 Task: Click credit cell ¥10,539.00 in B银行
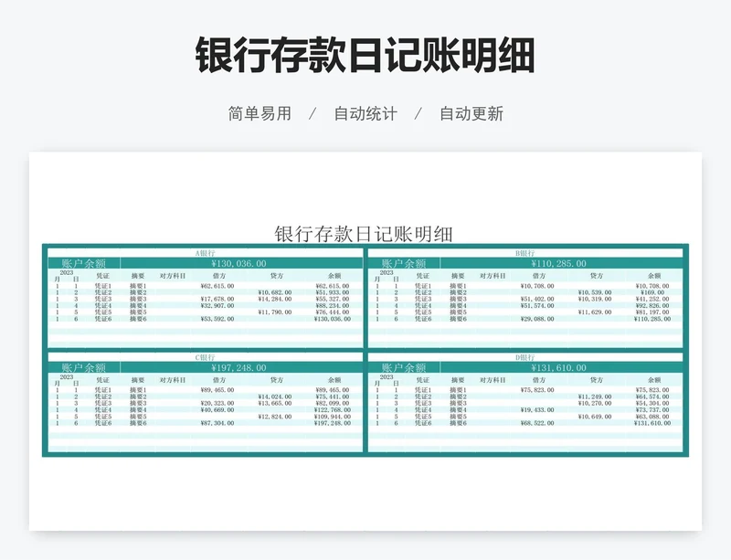click(x=595, y=292)
